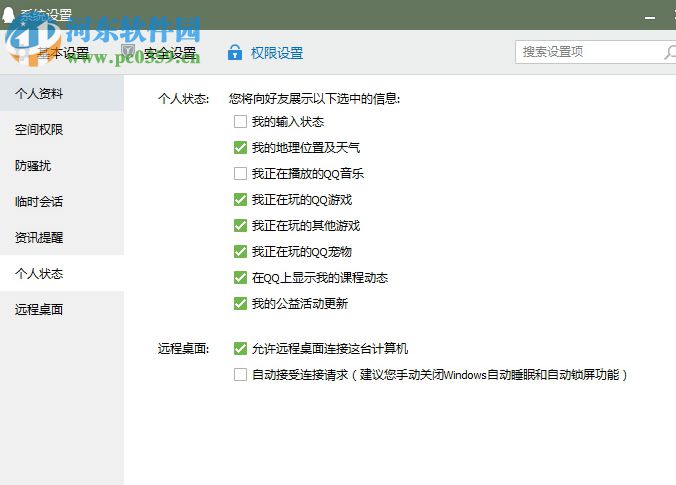Disable 我正在玩的QQ游戏 checkbox
The image size is (676, 485).
pyautogui.click(x=240, y=200)
